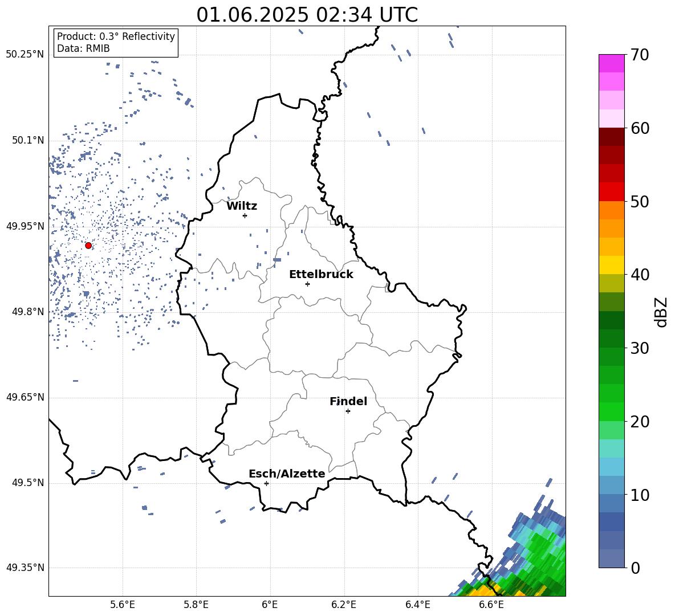Pick the dark maroon colorbar segment below 60
This screenshot has height=616, width=675.
[x=612, y=137]
